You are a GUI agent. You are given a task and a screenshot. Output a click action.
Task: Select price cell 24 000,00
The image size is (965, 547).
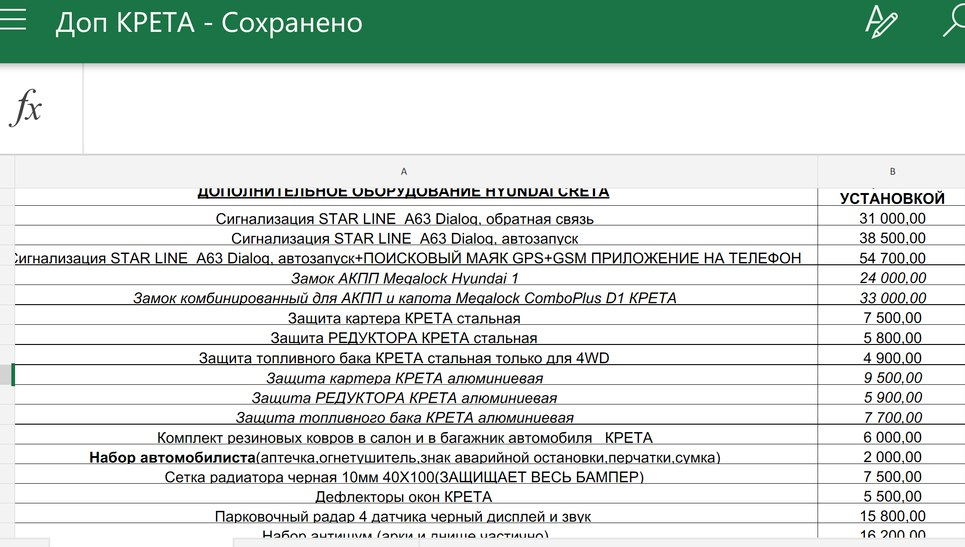coord(892,275)
